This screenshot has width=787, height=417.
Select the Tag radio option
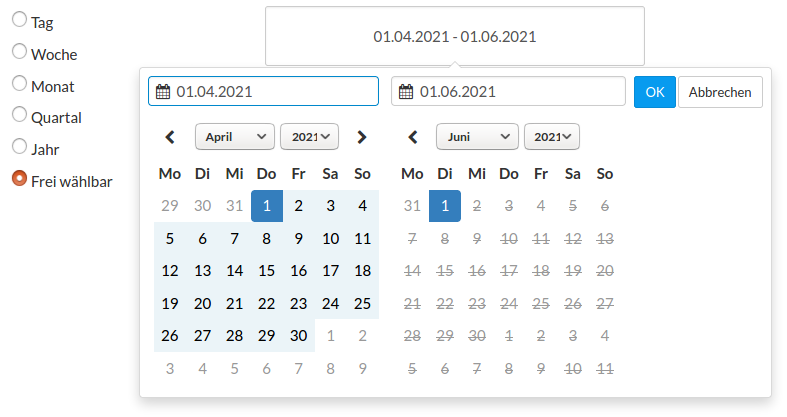point(20,20)
